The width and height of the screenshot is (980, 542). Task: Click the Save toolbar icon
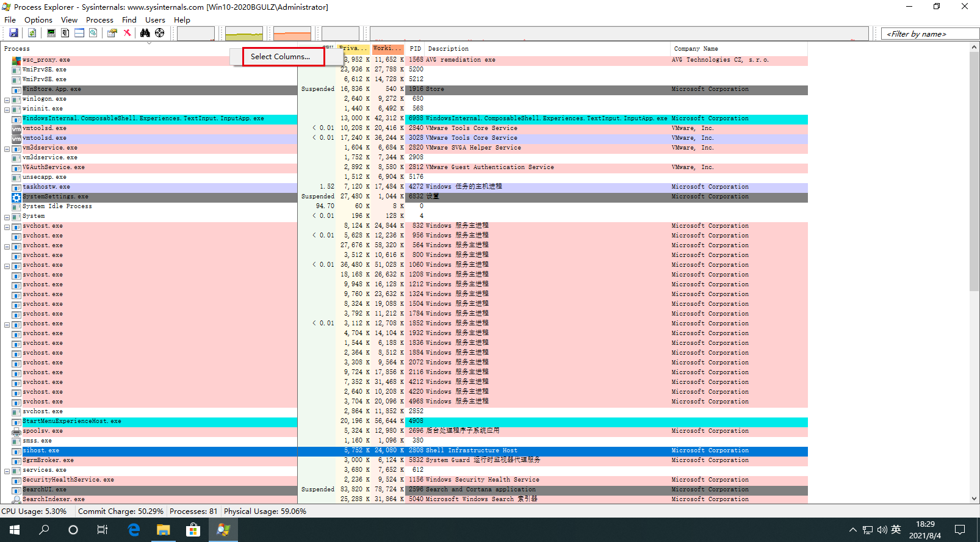[13, 33]
